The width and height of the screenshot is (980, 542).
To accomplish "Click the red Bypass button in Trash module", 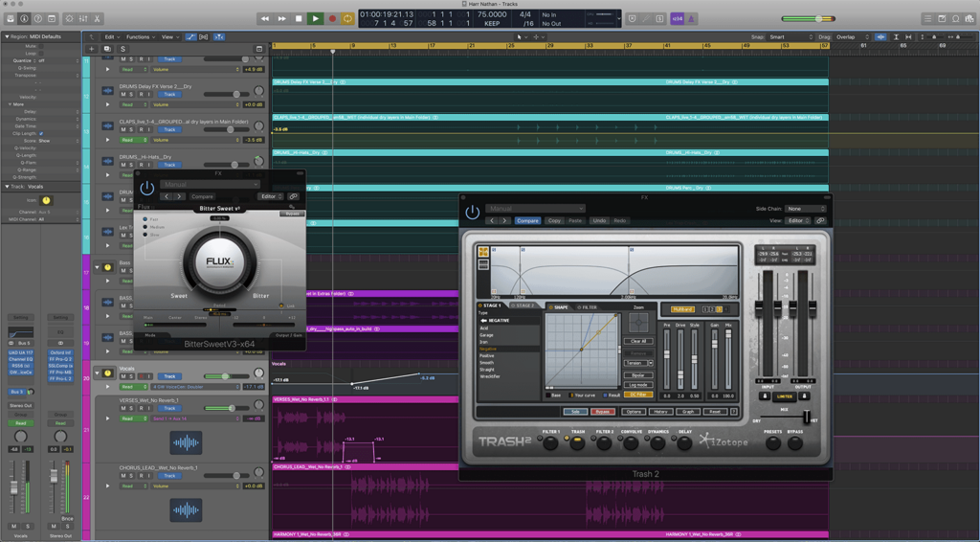I will click(603, 412).
